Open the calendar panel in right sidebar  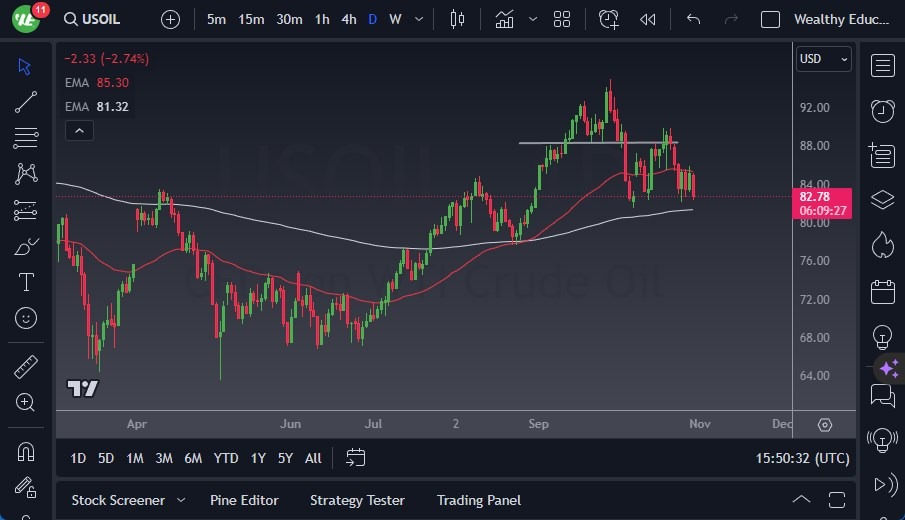point(882,292)
